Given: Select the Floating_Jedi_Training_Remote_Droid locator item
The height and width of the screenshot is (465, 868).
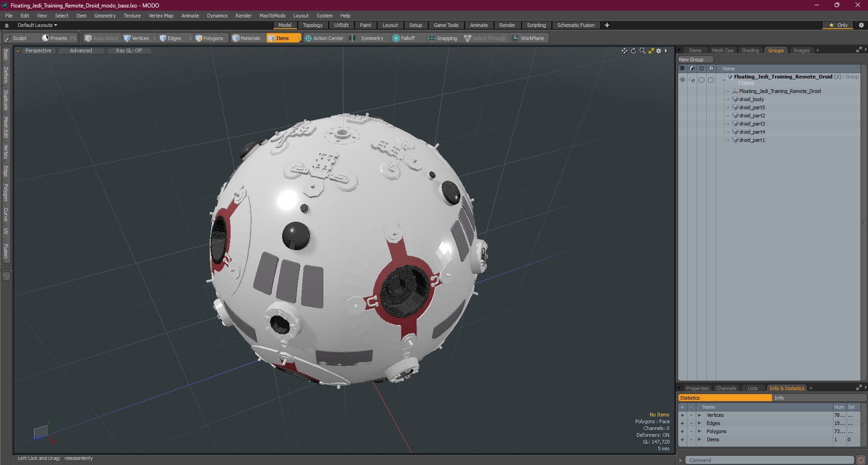Looking at the screenshot, I should point(779,91).
